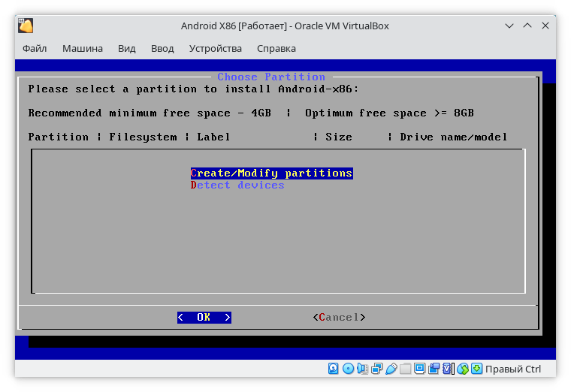Image resolution: width=571 pixels, height=392 pixels.
Task: Click the green arrow keyboard capture icon
Action: 476,369
